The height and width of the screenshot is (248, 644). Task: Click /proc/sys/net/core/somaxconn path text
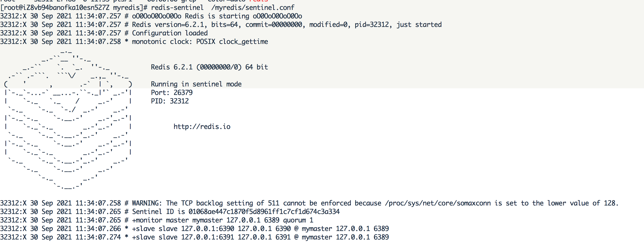438,203
